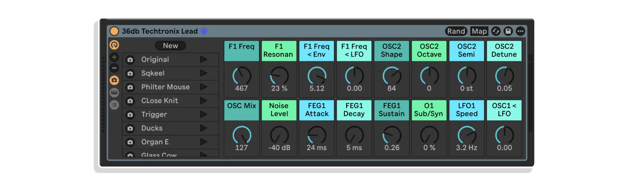
Task: Toggle the device activator on/off button
Action: pos(114,31)
